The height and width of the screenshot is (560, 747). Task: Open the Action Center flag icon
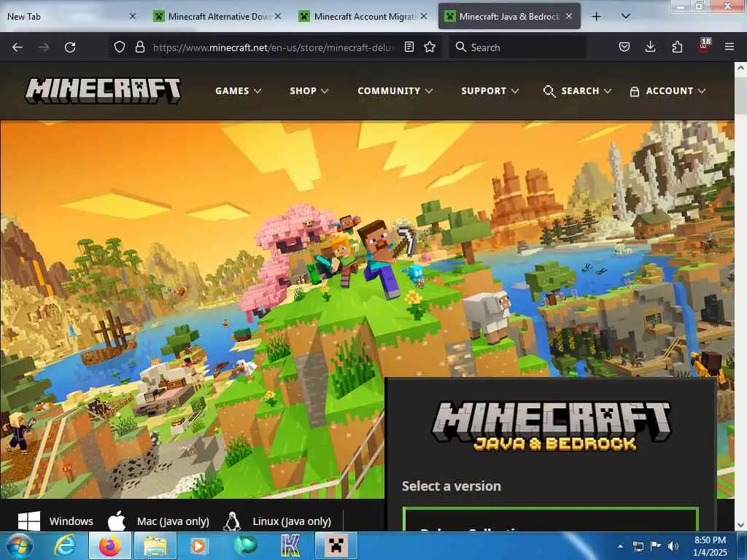pos(656,546)
